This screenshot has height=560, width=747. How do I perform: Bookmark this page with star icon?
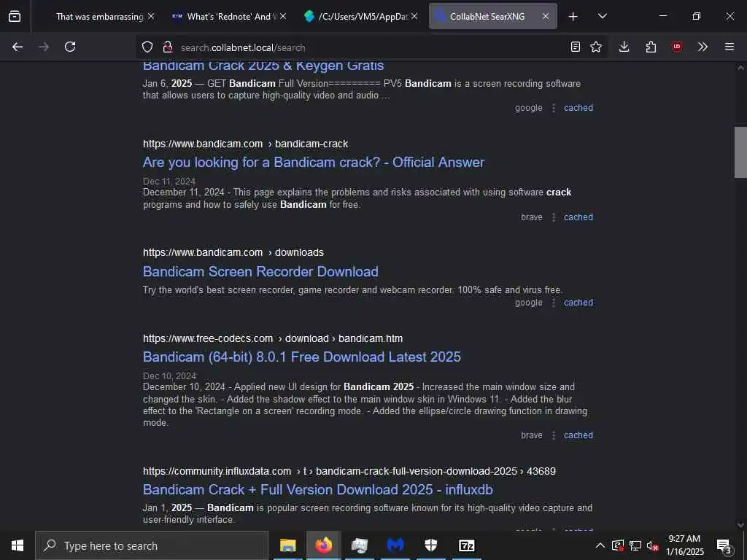[596, 47]
